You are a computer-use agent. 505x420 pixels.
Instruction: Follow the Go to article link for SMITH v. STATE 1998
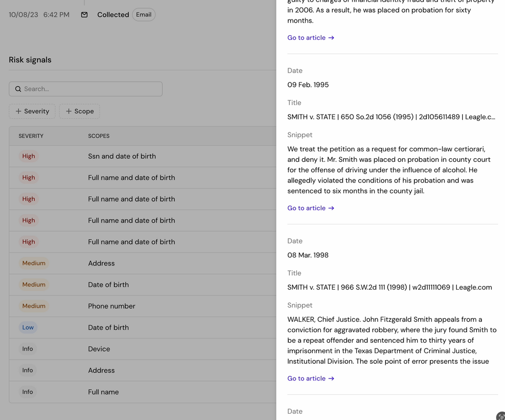(306, 378)
